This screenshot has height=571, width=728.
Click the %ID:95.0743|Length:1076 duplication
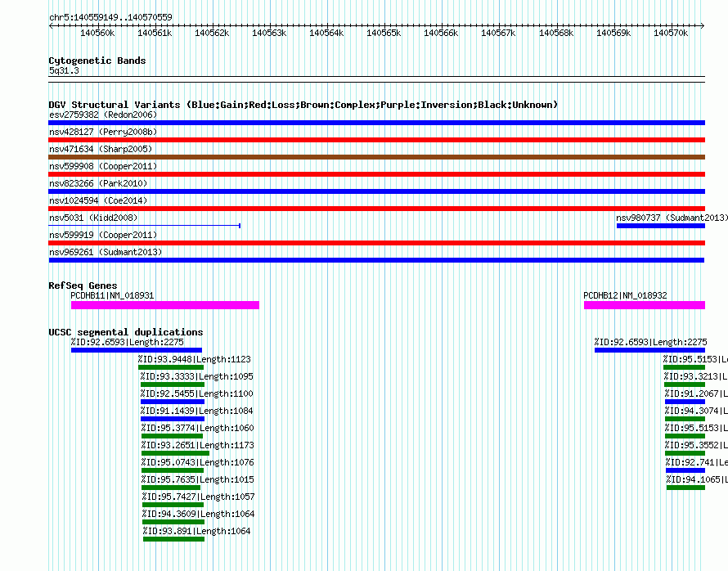coord(173,470)
